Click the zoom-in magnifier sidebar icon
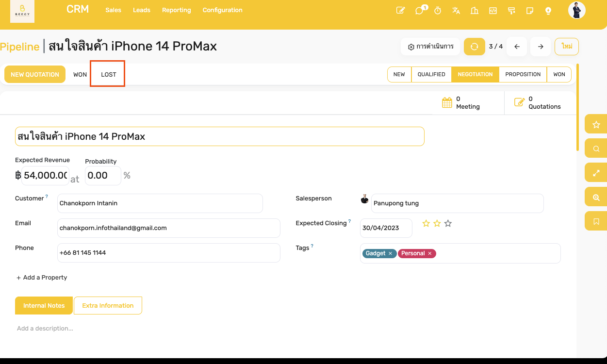607x364 pixels. (x=596, y=198)
